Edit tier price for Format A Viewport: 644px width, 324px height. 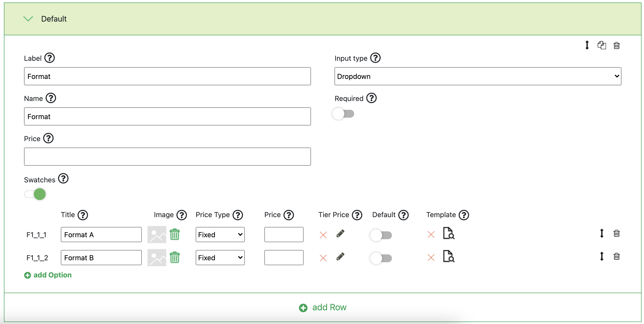[340, 234]
